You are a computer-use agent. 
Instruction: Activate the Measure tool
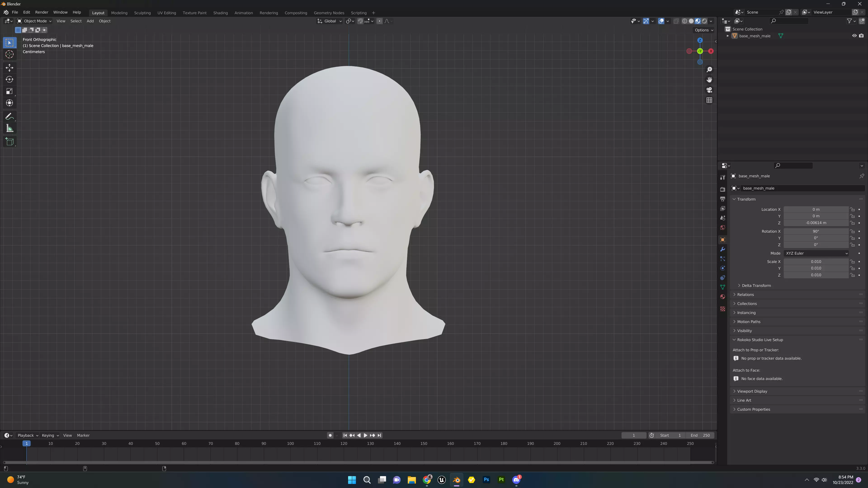tap(9, 129)
